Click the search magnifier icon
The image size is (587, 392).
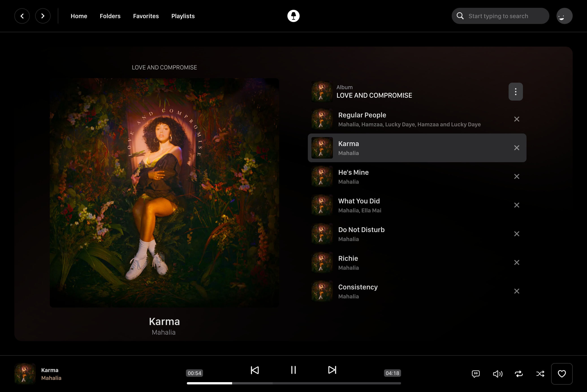pyautogui.click(x=460, y=16)
